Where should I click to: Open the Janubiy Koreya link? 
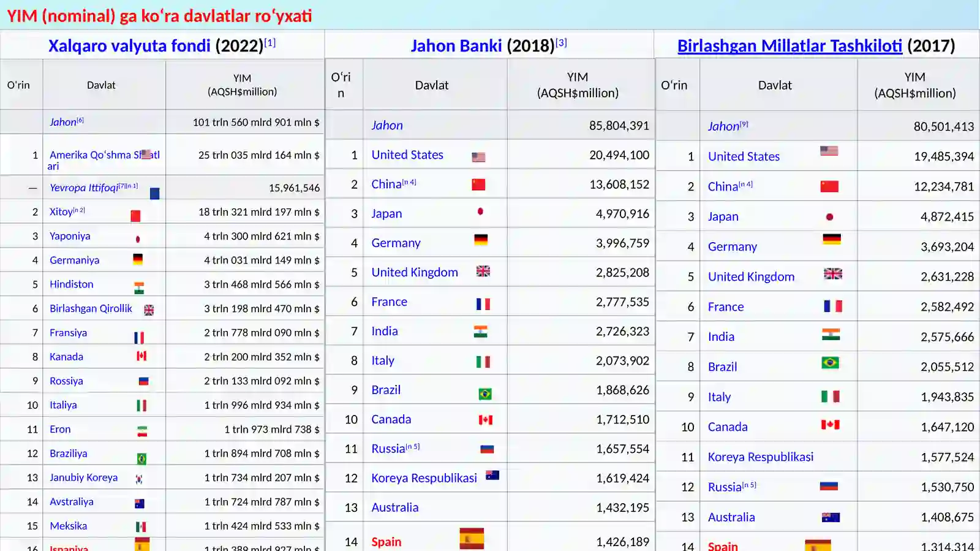(x=83, y=477)
